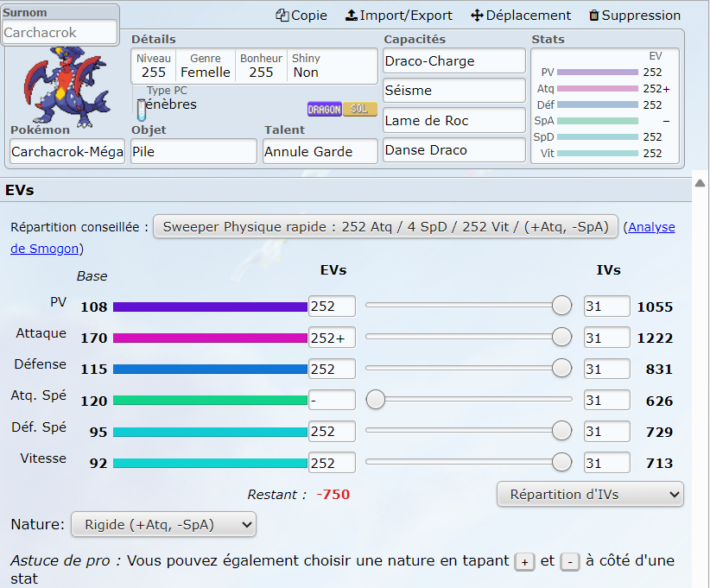Click the Objet field containing Pile
This screenshot has width=710, height=588.
tap(193, 151)
